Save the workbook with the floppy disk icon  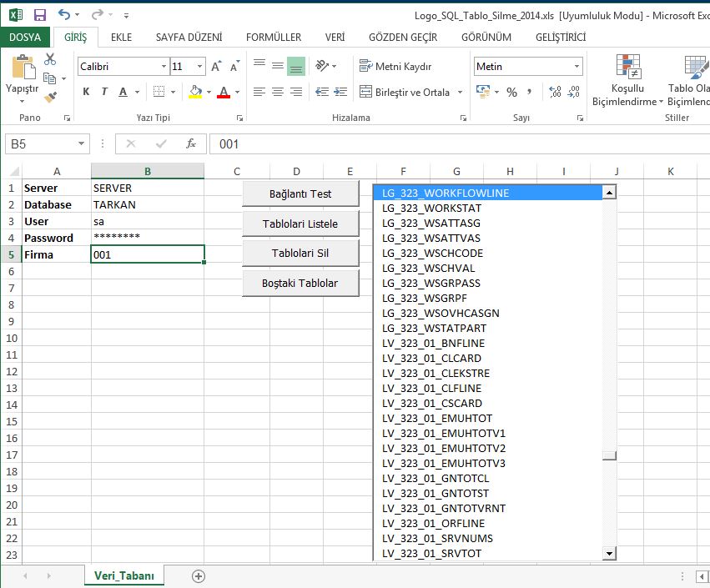click(x=40, y=15)
